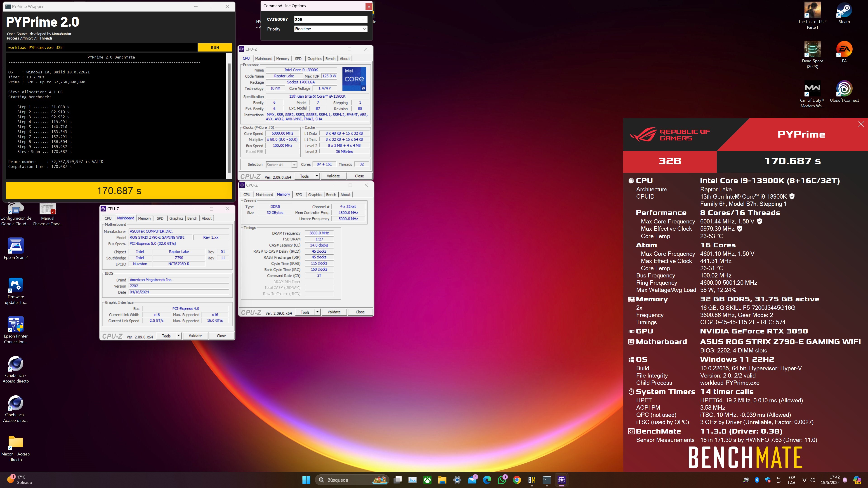Open Ubisoft Connect desktop icon
This screenshot has width=868, height=488.
[844, 91]
